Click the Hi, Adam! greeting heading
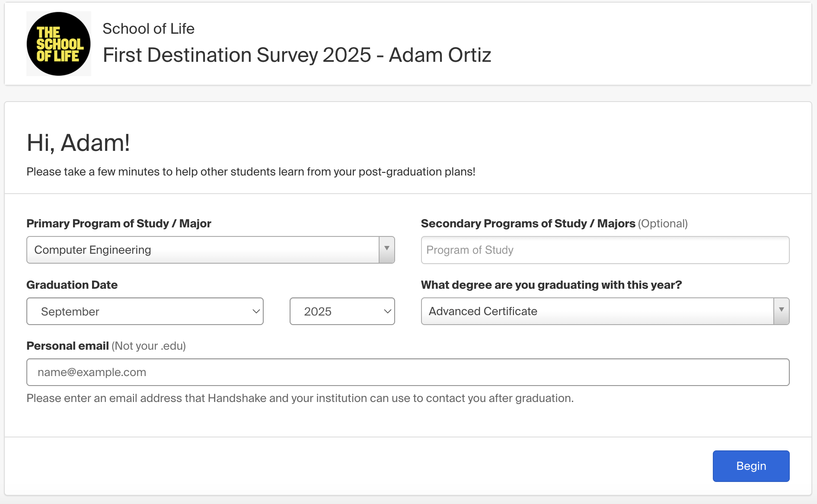 (x=78, y=143)
